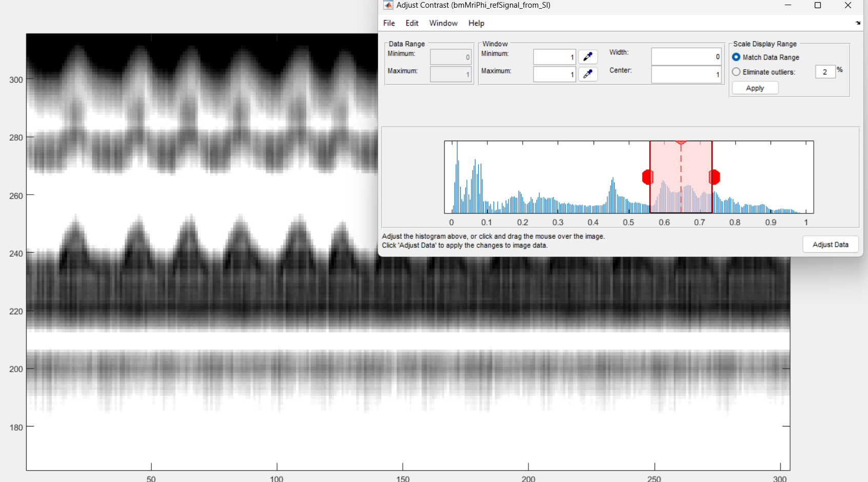
Task: Click the MATLAB icon in the title bar
Action: click(388, 5)
